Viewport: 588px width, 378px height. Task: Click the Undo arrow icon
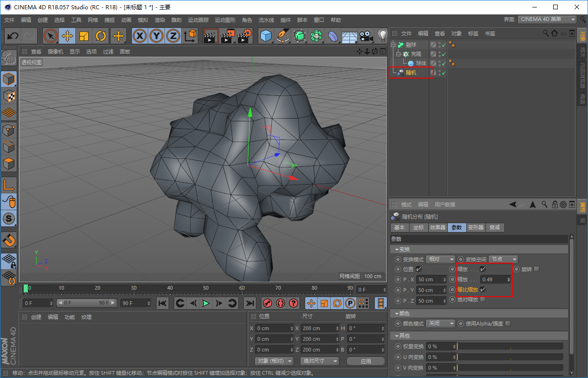[13, 36]
